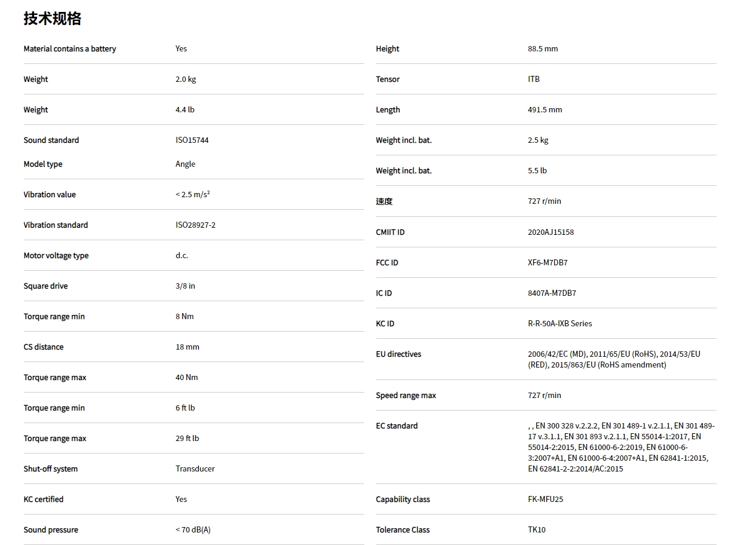Click the IC ID value 8407A-M7DB7
Viewport: 756px width, 545px height.
pyautogui.click(x=552, y=293)
